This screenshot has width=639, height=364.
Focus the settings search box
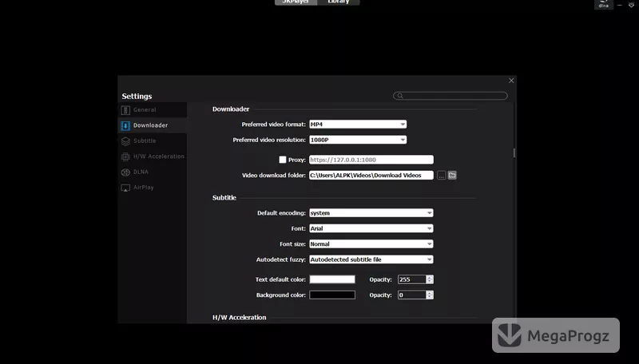[450, 96]
